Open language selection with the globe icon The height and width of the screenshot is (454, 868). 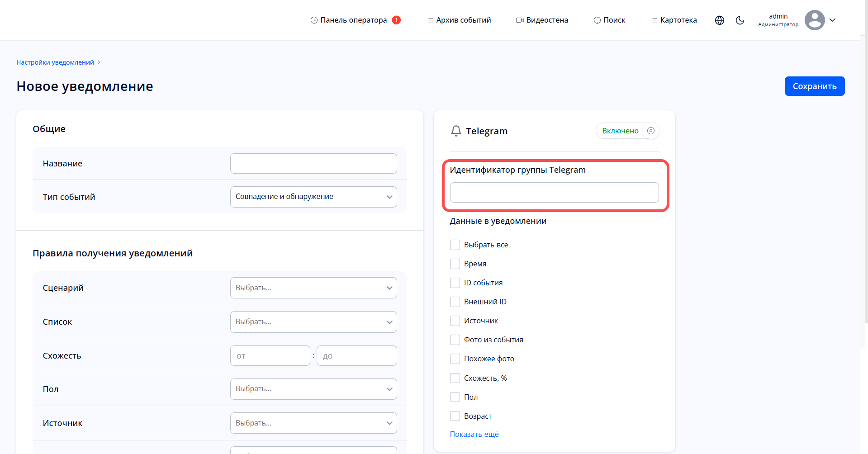point(719,20)
